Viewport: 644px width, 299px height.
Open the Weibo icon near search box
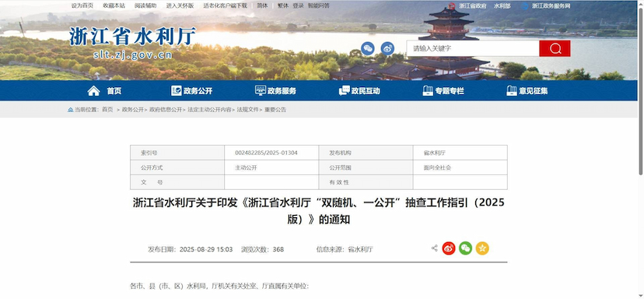click(x=387, y=48)
